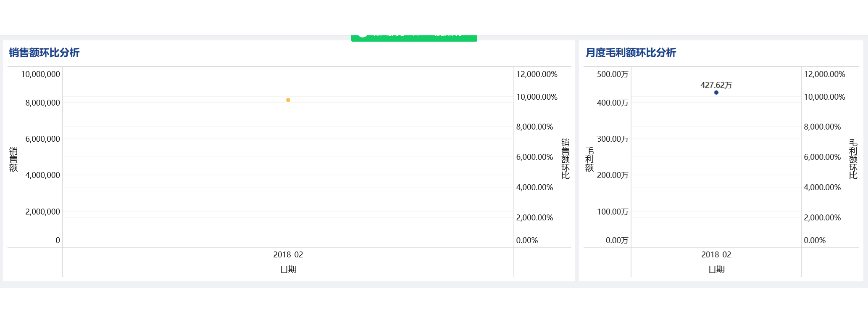Click the 日期 axis title in the gross profit chart
The image size is (868, 323).
(x=716, y=269)
